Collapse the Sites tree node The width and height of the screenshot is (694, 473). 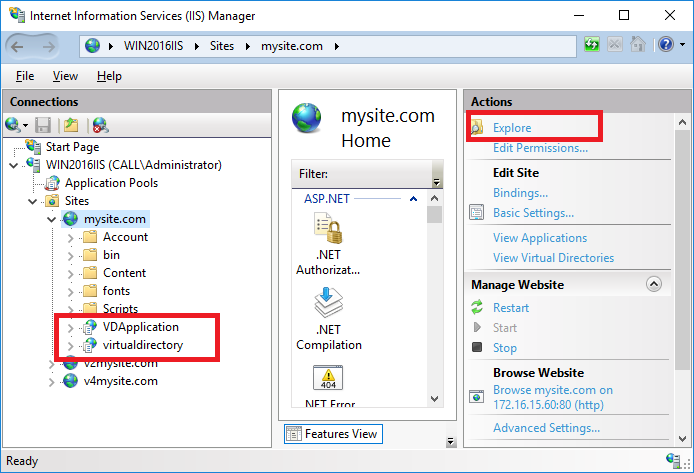coord(32,201)
